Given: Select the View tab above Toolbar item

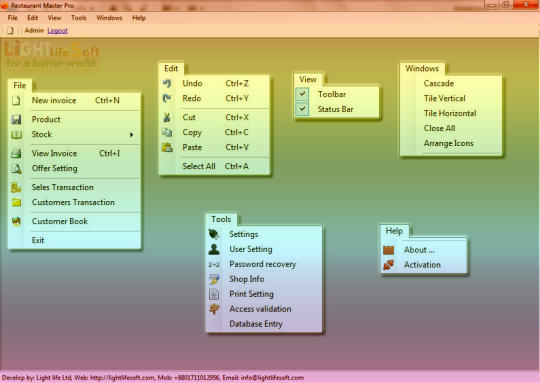Looking at the screenshot, I should click(x=308, y=80).
